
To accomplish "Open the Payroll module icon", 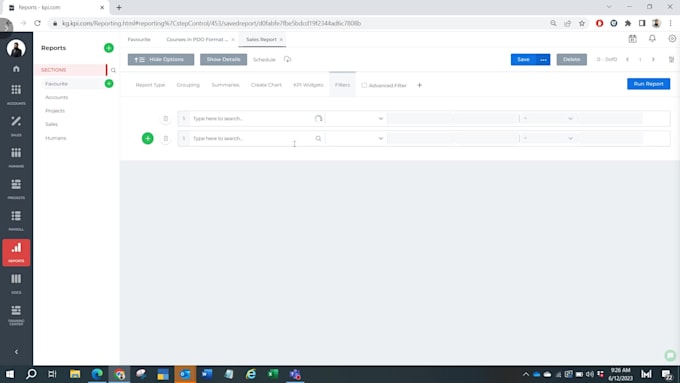I will [x=16, y=220].
